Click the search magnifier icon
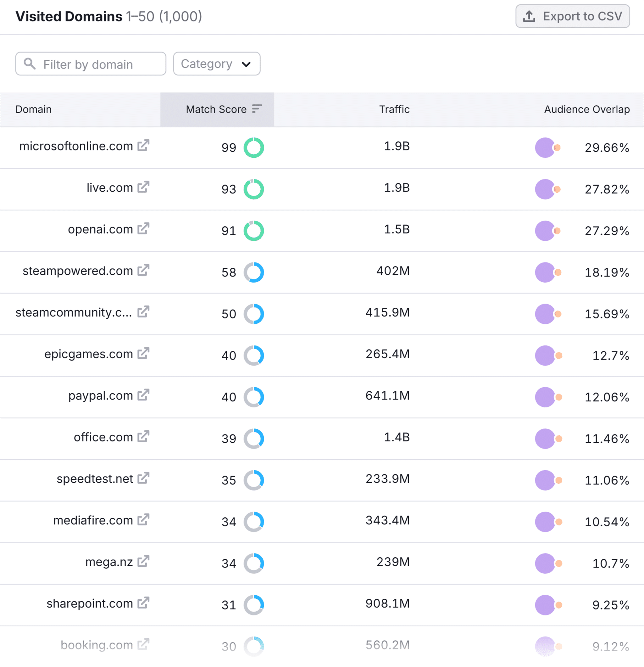 point(30,63)
